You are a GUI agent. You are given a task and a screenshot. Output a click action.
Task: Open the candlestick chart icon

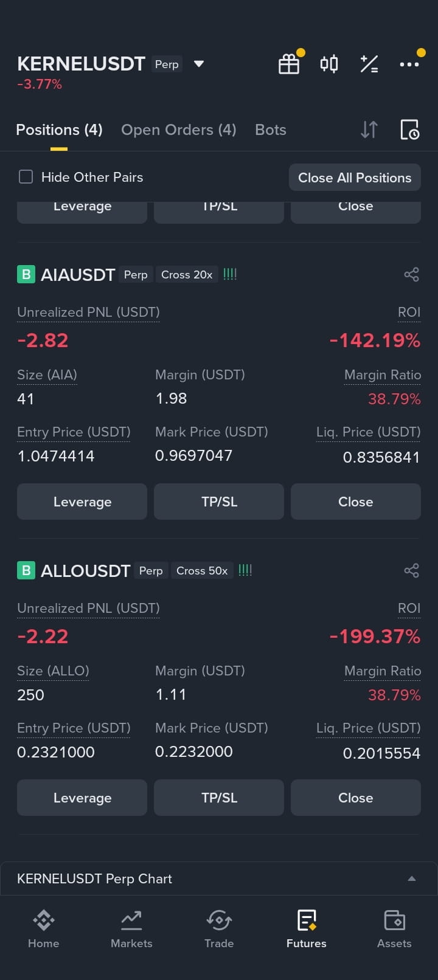(x=329, y=64)
